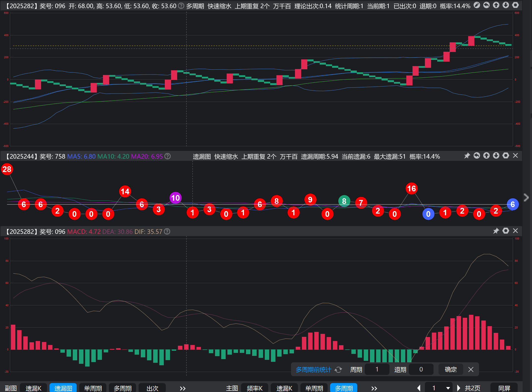
Task: Toggle the 同屏 button
Action: [504, 388]
